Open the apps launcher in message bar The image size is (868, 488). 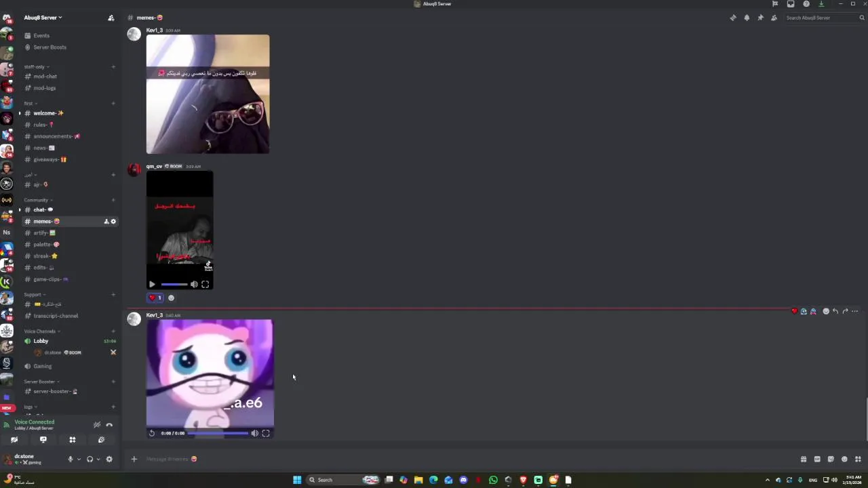tap(858, 459)
